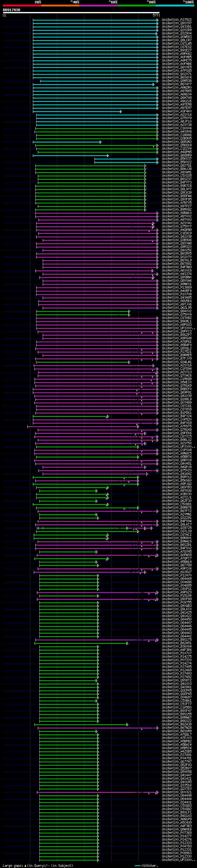Select label UniRef100_B6T4Y7

(177, 84)
